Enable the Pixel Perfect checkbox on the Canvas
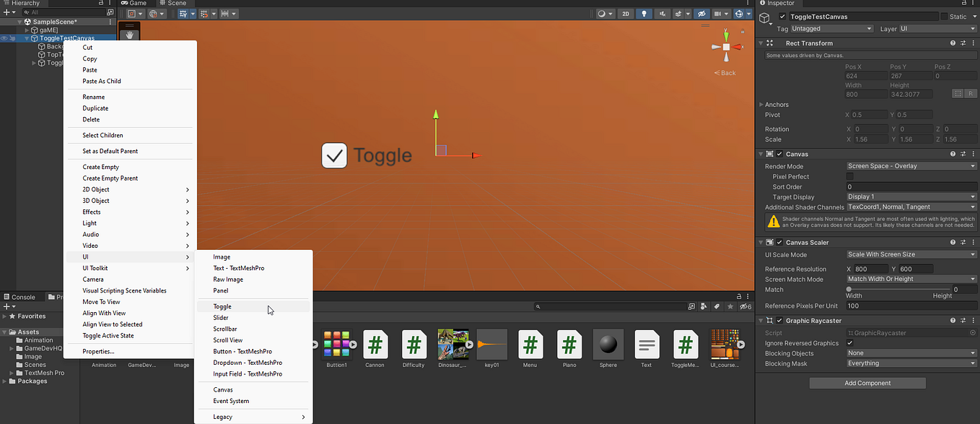 [851, 176]
